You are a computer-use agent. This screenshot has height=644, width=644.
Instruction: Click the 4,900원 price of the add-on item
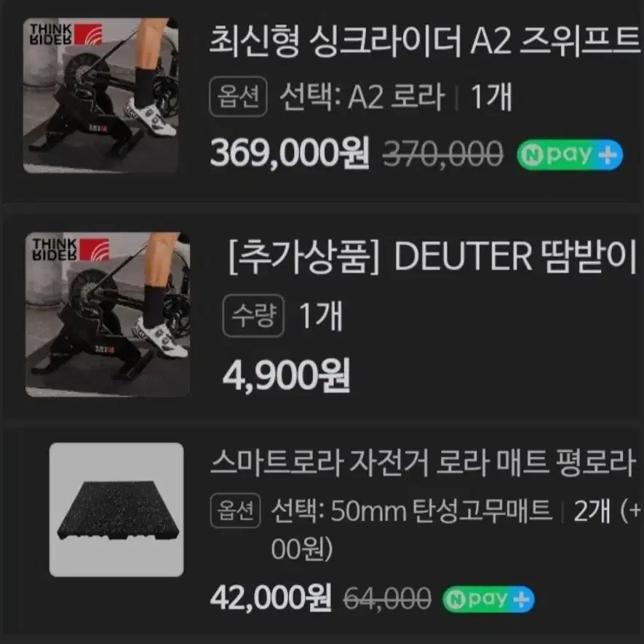click(286, 375)
